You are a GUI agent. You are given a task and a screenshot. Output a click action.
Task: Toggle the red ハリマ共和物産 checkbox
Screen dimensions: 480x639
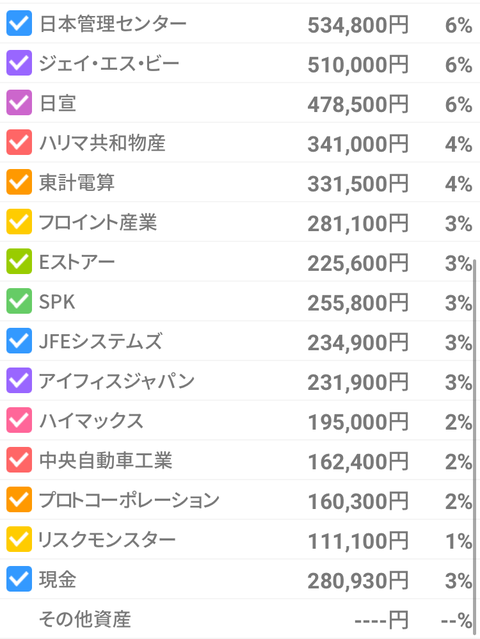[x=19, y=142]
